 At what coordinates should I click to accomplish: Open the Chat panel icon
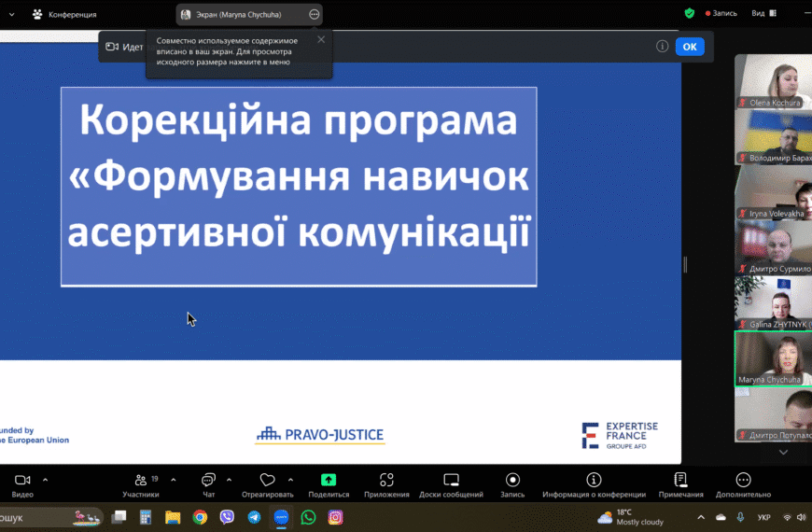(208, 480)
